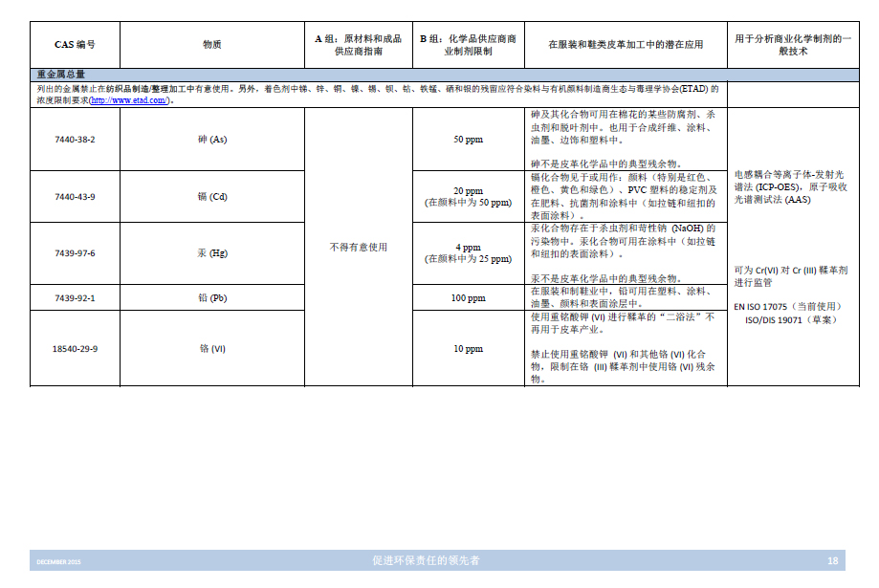Select the 铬 (VI) substance cell
This screenshot has height=588, width=879.
coord(212,348)
